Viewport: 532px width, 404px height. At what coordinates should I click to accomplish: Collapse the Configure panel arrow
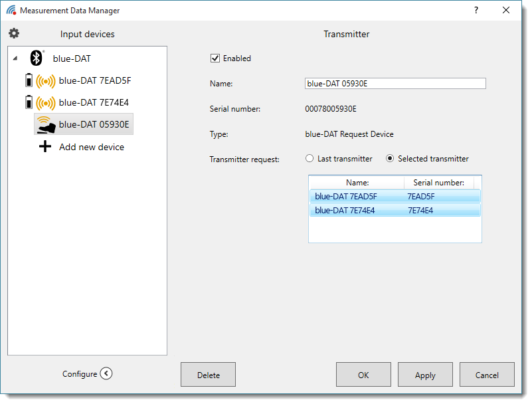coord(106,373)
